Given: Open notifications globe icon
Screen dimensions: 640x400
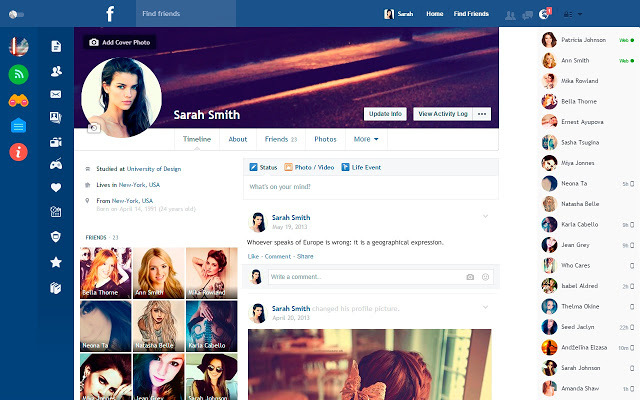Looking at the screenshot, I should (544, 14).
